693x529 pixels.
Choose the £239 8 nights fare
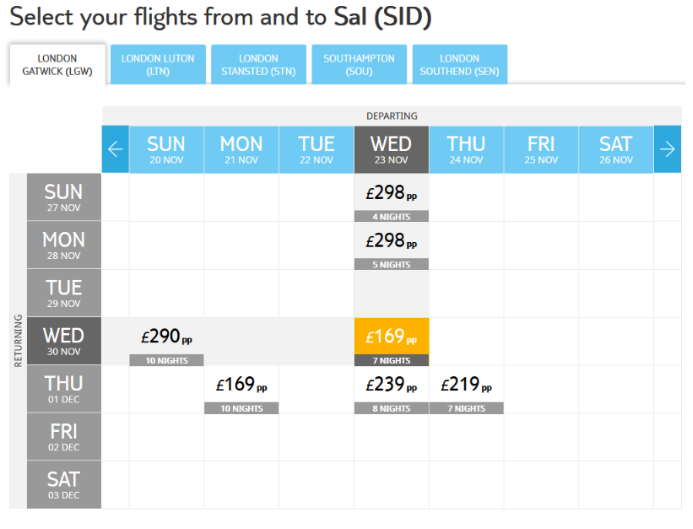click(x=392, y=390)
